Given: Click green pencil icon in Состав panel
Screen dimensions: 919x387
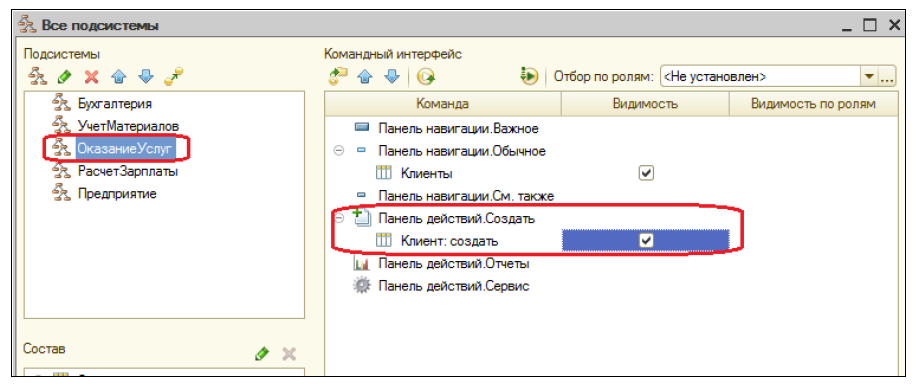Looking at the screenshot, I should [x=262, y=354].
